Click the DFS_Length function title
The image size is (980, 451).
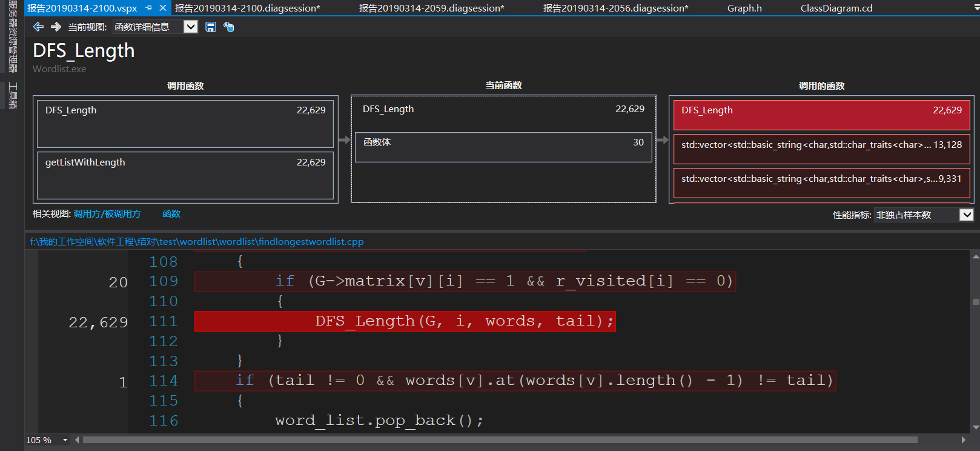point(84,51)
